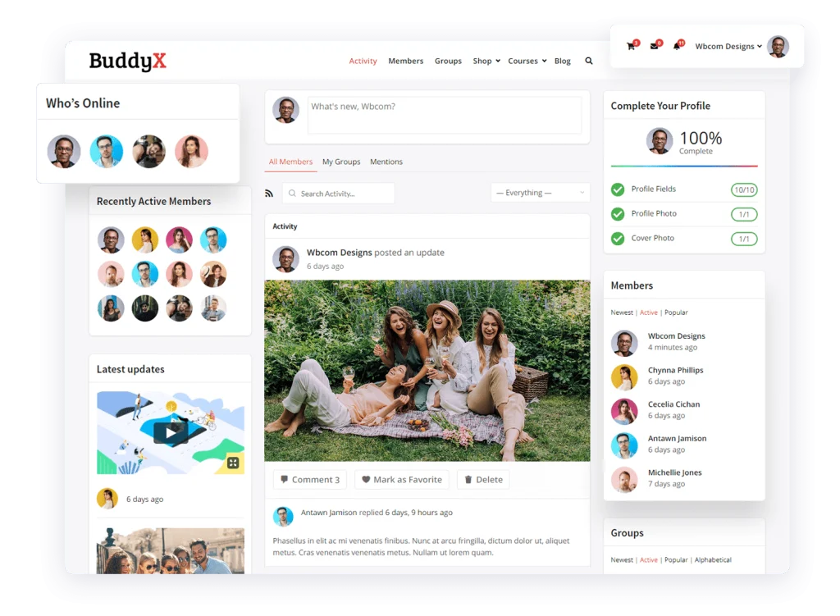Click the Search Activity field
This screenshot has width=840, height=616.
click(x=339, y=194)
